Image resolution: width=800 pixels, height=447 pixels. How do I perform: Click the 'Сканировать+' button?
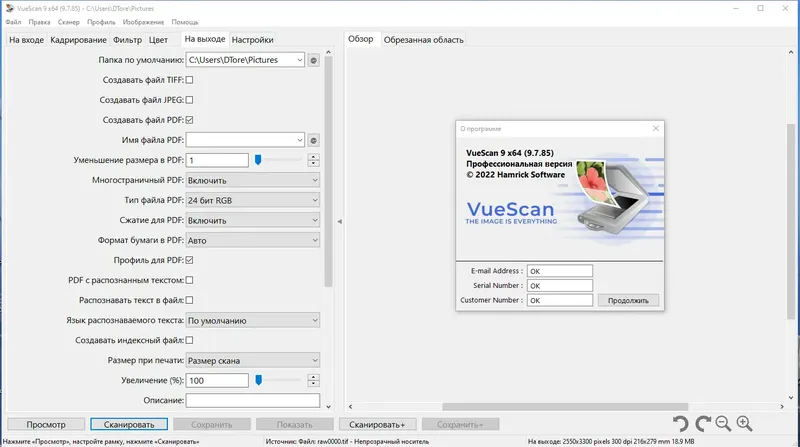click(x=377, y=425)
